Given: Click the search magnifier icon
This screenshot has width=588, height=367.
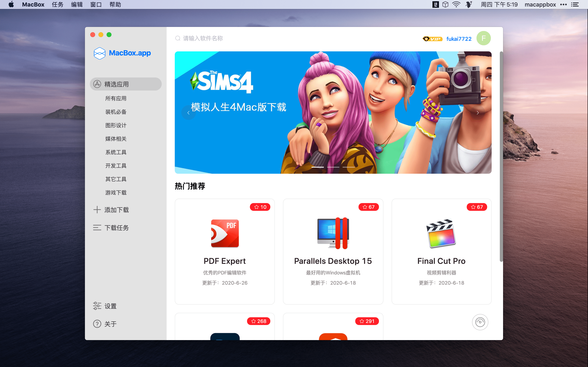Looking at the screenshot, I should (x=177, y=38).
